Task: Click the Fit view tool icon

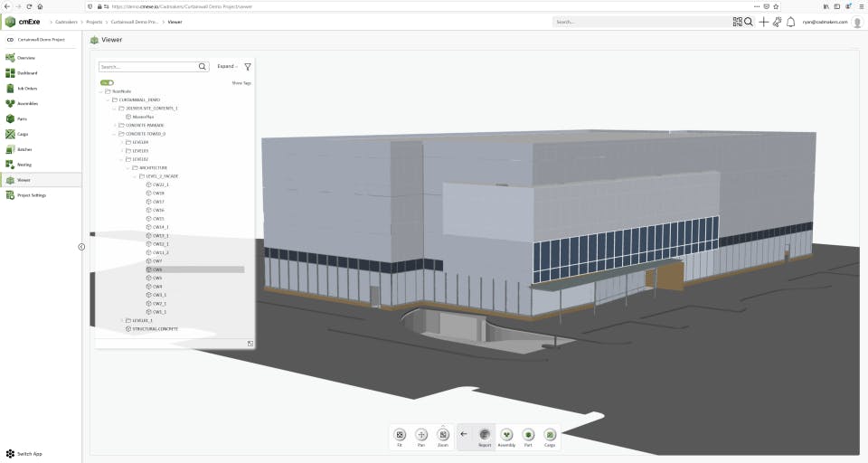Action: [400, 435]
